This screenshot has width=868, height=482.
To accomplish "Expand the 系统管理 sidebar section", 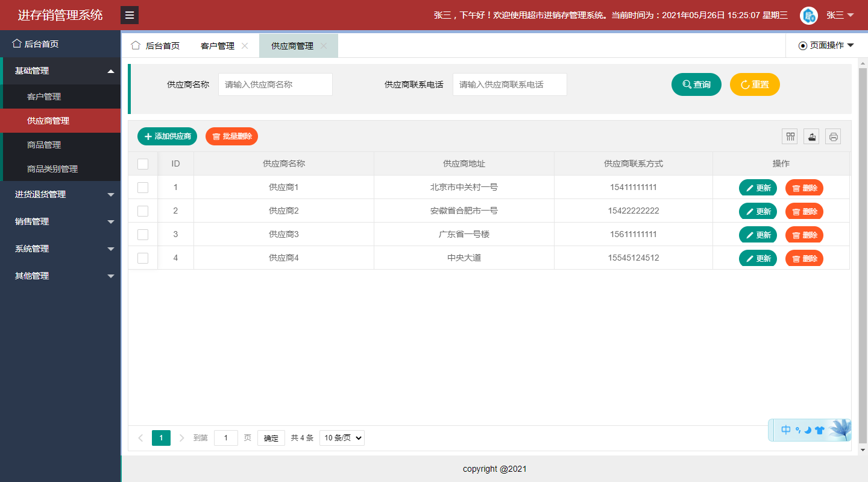I will pos(60,249).
